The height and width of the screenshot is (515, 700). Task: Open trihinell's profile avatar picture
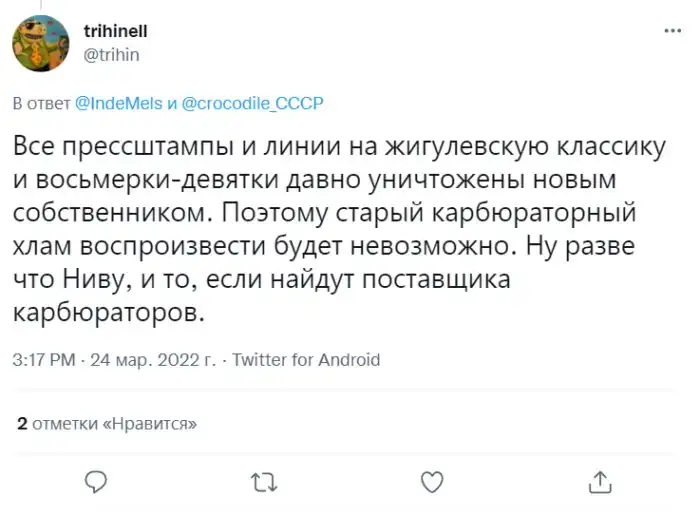click(41, 43)
